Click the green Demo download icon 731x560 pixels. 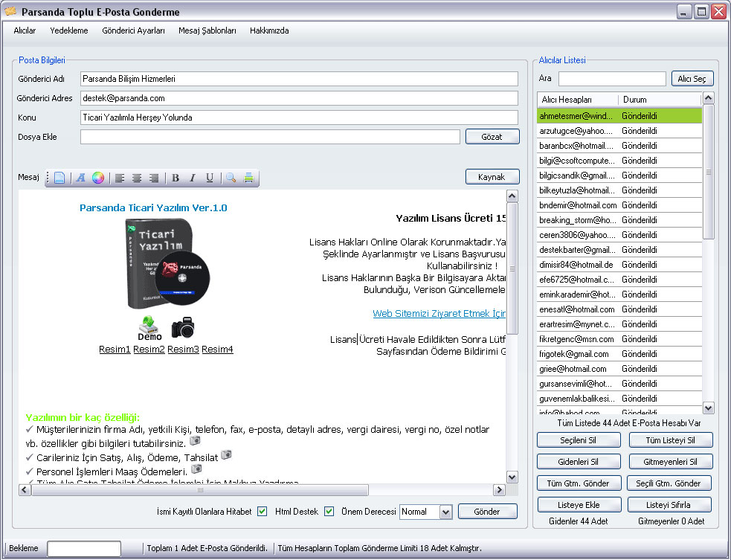149,328
